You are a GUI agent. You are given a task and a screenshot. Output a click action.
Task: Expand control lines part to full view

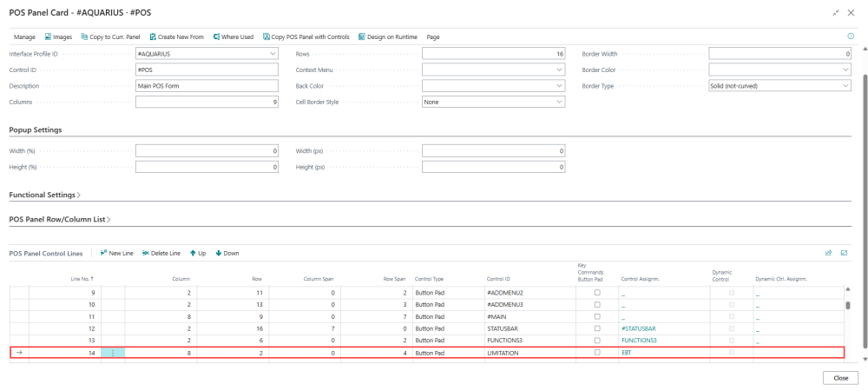coord(845,253)
